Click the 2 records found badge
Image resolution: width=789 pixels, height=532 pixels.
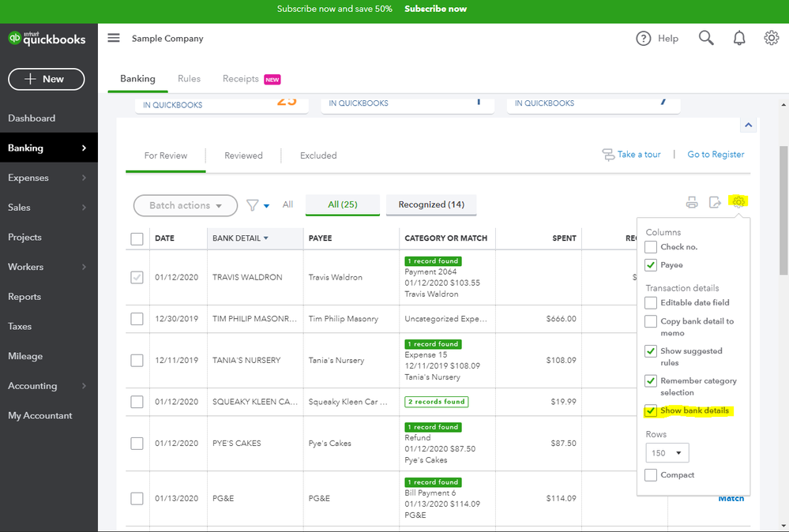[436, 402]
